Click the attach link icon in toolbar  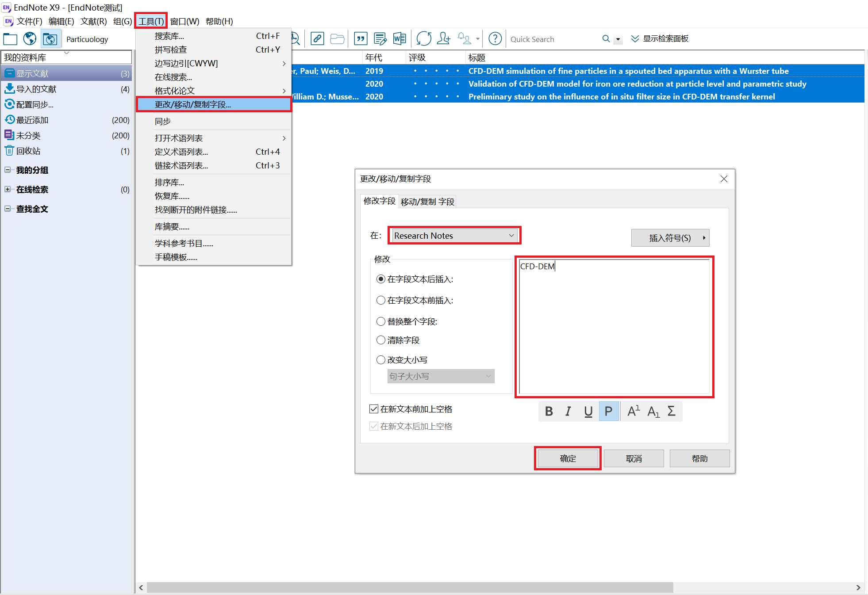tap(317, 39)
